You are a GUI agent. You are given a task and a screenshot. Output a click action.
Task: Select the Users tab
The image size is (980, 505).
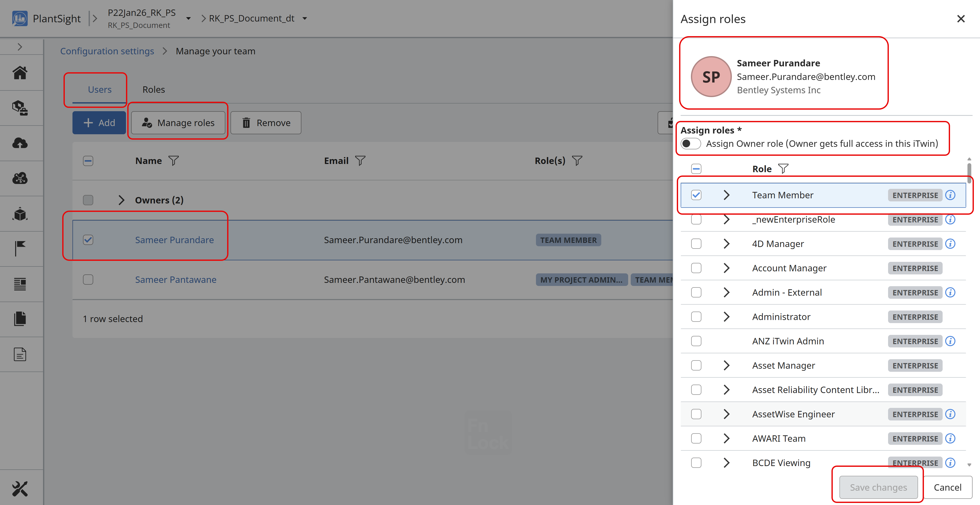[100, 89]
